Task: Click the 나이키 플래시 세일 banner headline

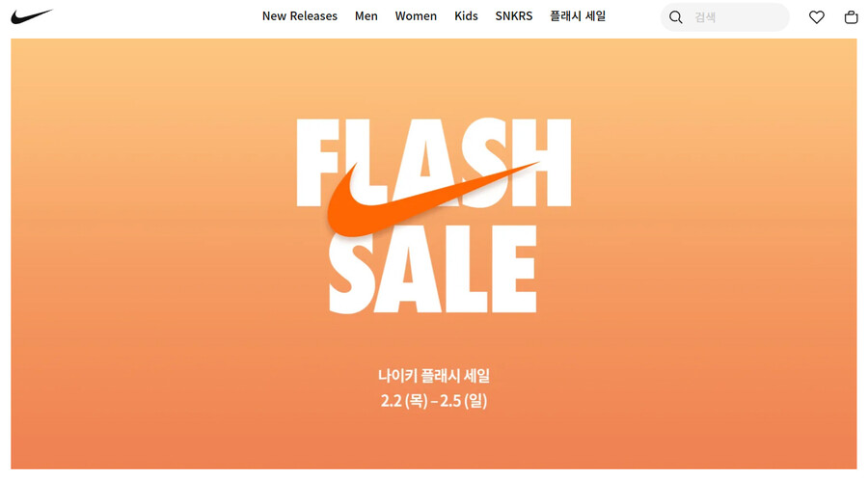Action: click(433, 376)
